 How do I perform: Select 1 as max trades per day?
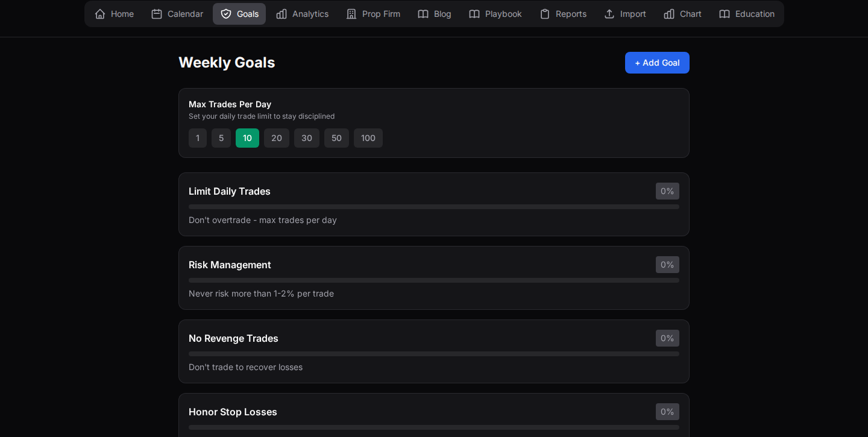point(198,138)
